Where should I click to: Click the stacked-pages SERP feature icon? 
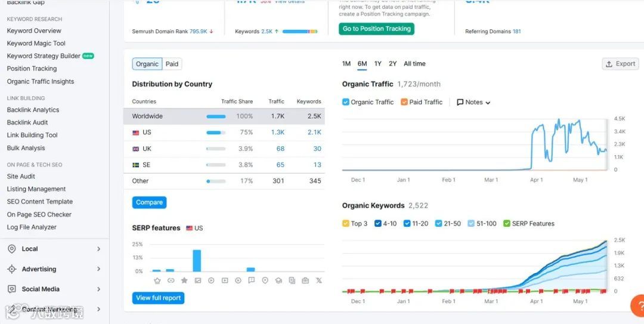click(292, 280)
